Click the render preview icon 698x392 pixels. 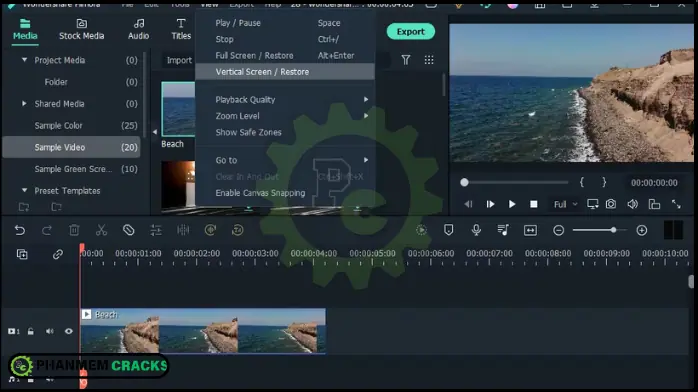pos(421,230)
